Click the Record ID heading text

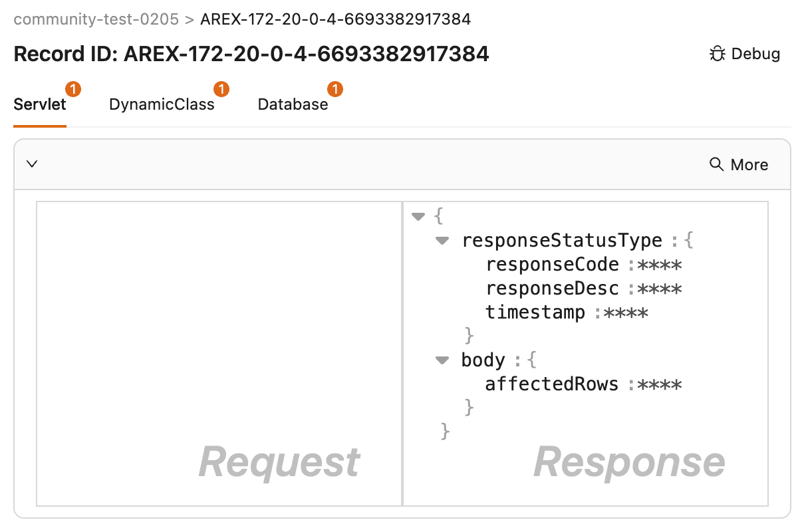[x=251, y=54]
